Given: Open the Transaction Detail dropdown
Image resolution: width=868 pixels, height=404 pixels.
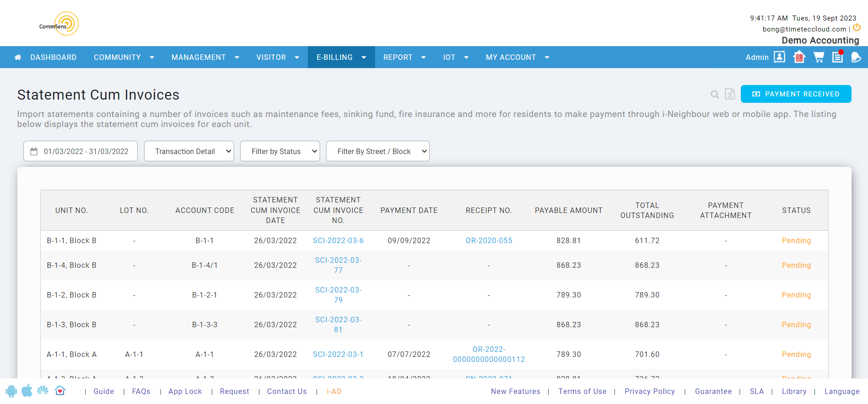Looking at the screenshot, I should coord(189,151).
